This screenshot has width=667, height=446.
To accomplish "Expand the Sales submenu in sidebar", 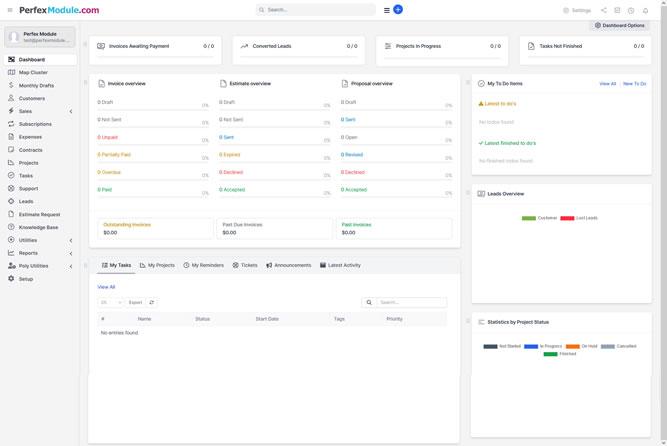I will (x=70, y=111).
